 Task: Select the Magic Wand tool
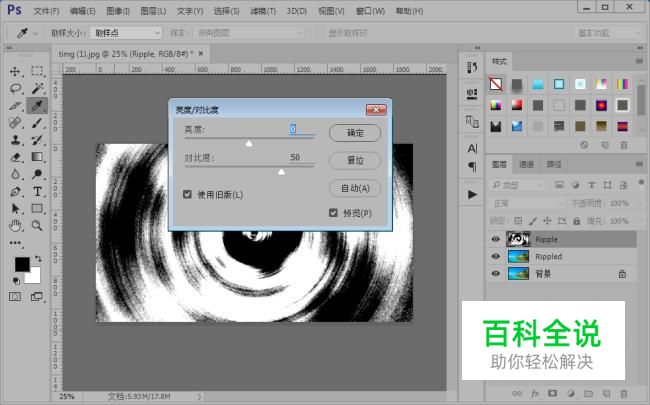point(37,88)
